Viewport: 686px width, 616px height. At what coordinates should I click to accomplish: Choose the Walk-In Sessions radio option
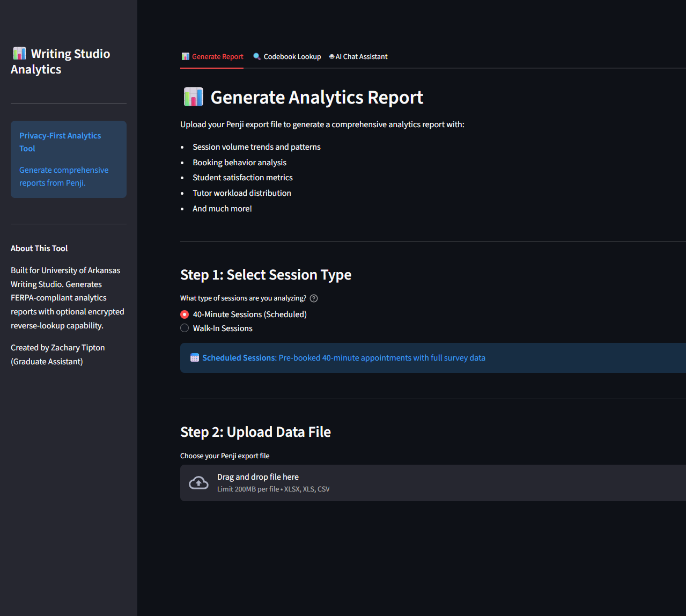pos(185,328)
